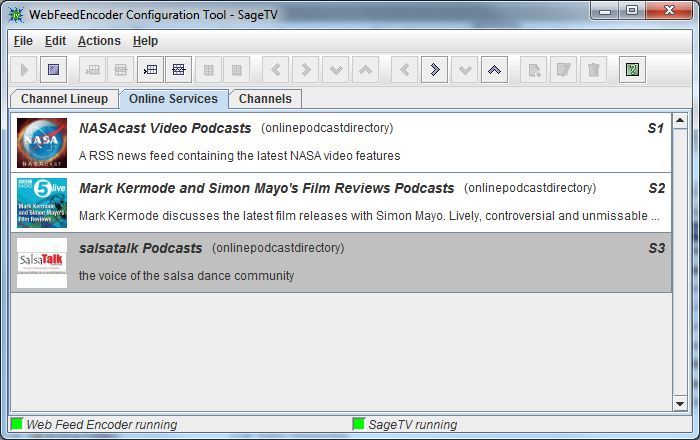
Task: Open the Actions menu
Action: [x=99, y=41]
